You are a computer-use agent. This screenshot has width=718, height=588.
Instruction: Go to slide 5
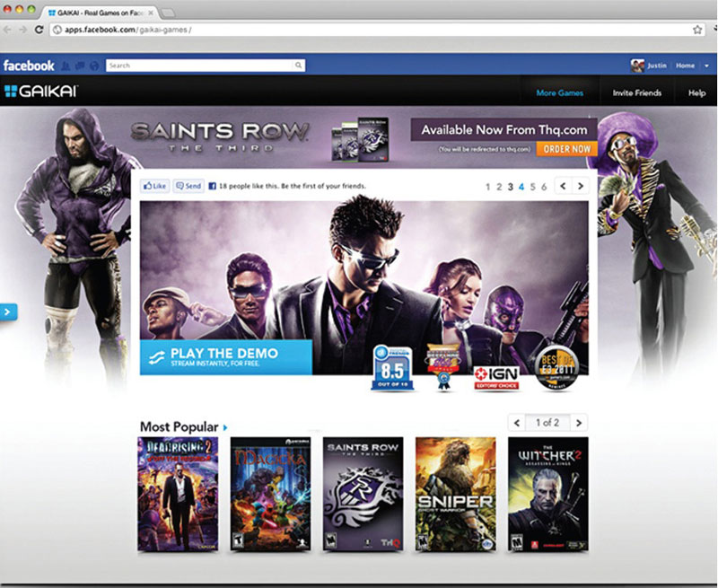coord(532,187)
